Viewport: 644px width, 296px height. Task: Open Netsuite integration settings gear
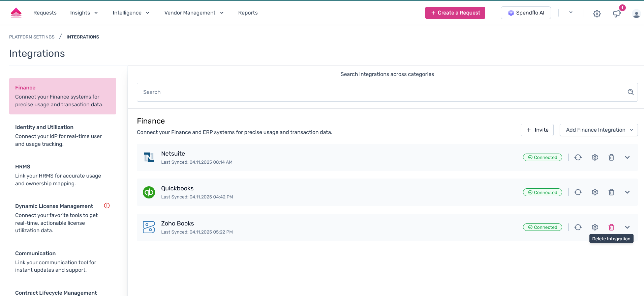595,157
